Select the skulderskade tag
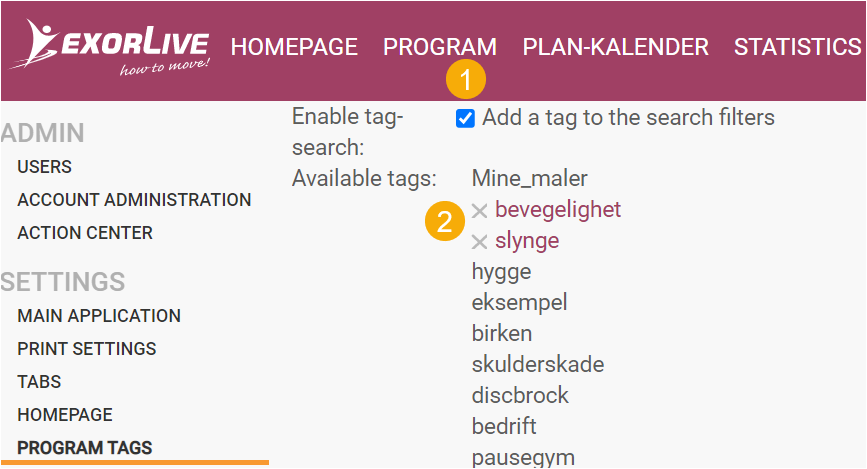 click(538, 364)
